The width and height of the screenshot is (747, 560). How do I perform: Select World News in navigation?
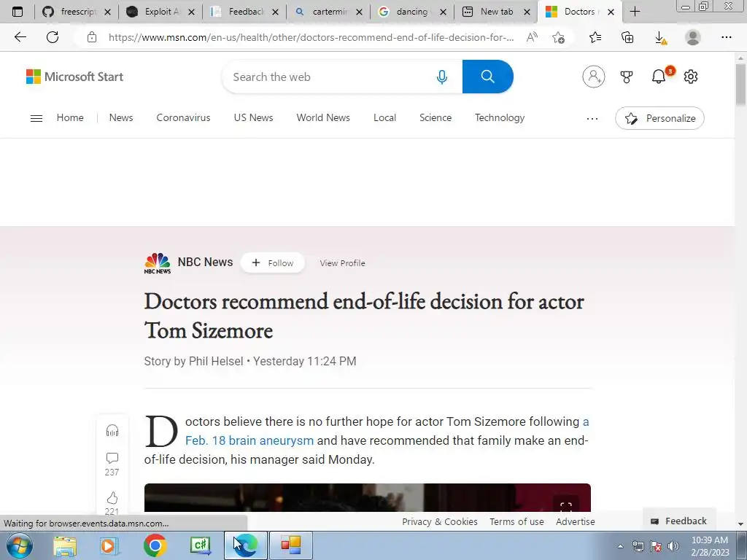[323, 117]
